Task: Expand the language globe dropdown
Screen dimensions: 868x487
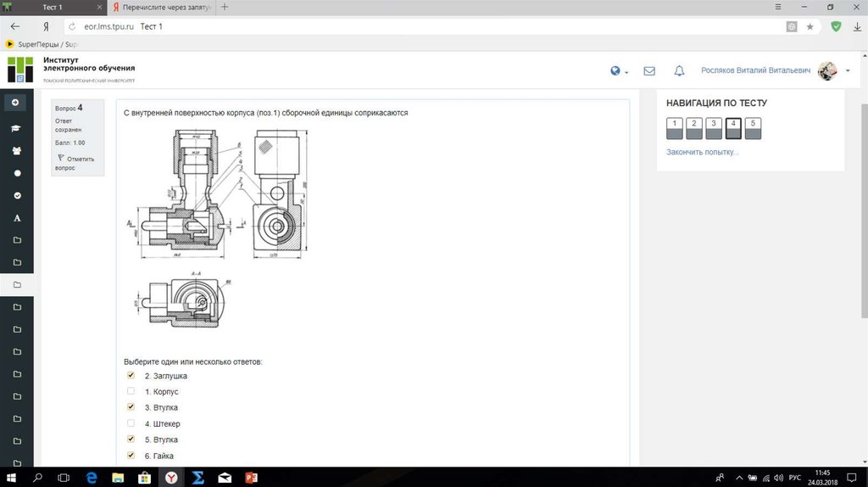Action: 619,71
